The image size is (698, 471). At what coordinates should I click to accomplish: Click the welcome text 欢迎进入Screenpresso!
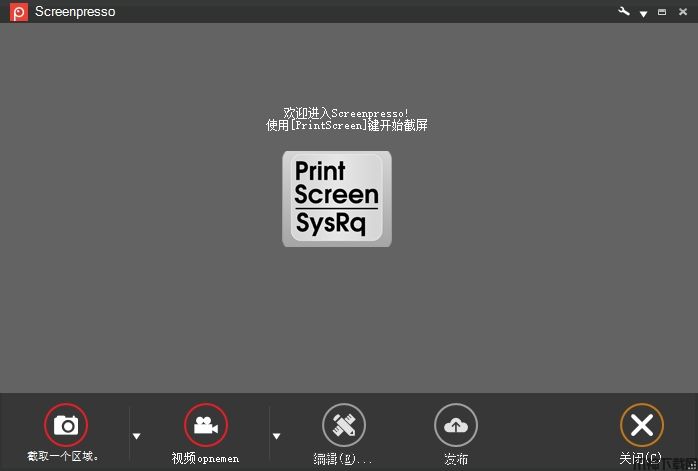click(346, 113)
